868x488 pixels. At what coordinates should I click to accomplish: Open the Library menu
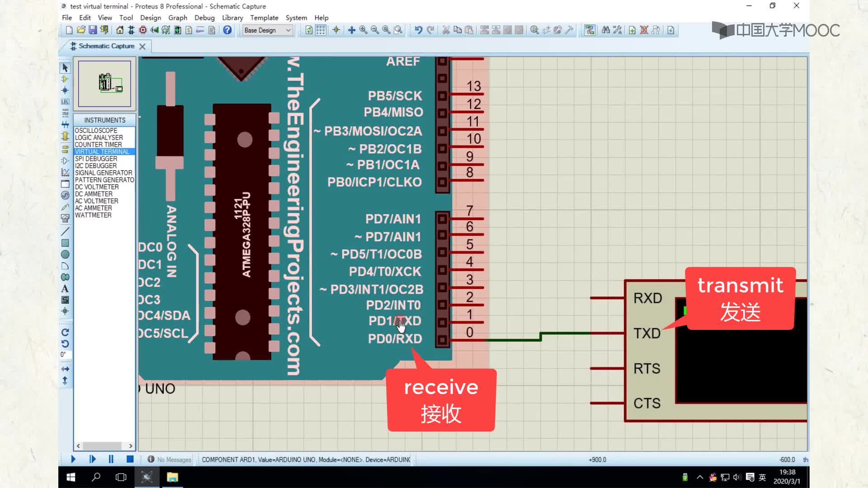click(x=232, y=18)
